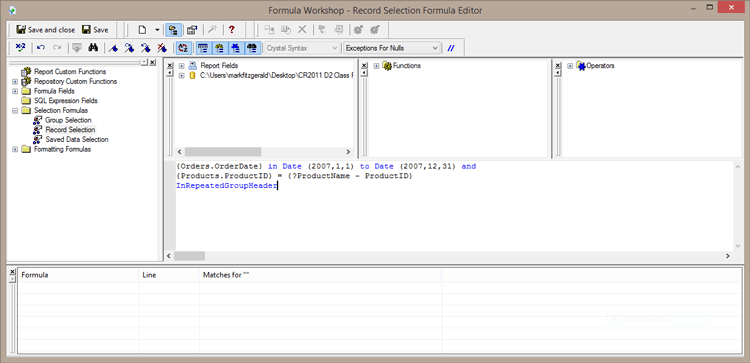This screenshot has height=363, width=750.
Task: Toggle the Find Results window button
Action: click(x=253, y=47)
